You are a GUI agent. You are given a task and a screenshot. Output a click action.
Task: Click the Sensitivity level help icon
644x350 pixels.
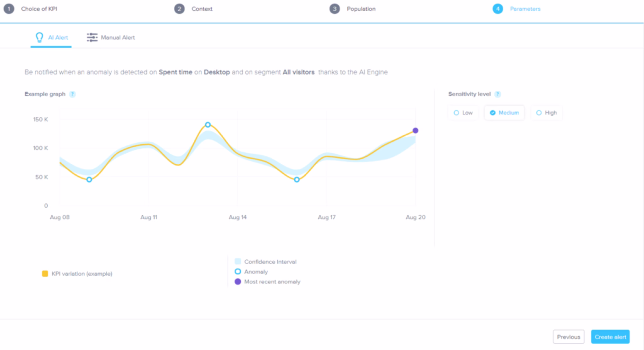pos(497,94)
